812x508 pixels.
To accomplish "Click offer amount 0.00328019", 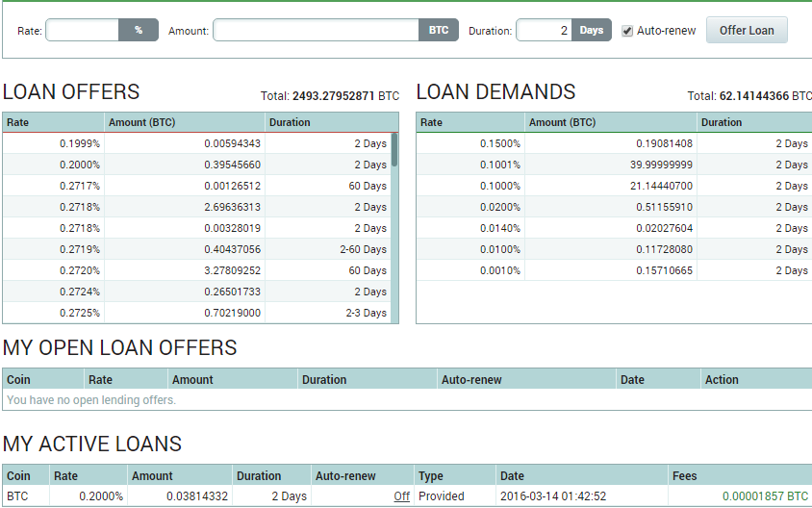I will [232, 228].
